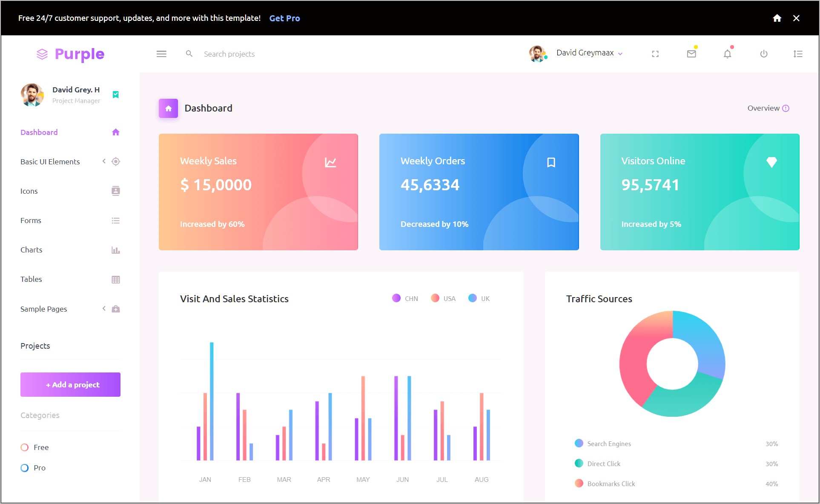Open the Basic UI Elements menu
820x504 pixels.
click(50, 162)
